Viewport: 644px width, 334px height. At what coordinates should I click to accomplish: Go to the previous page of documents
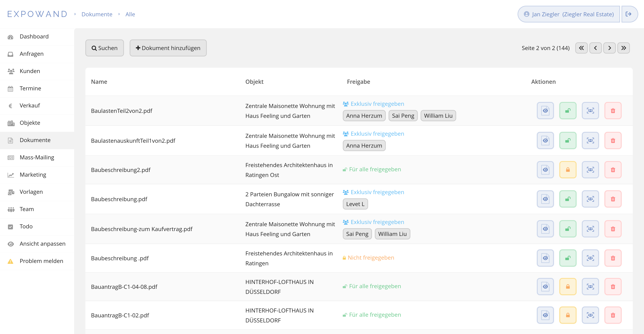tap(596, 48)
